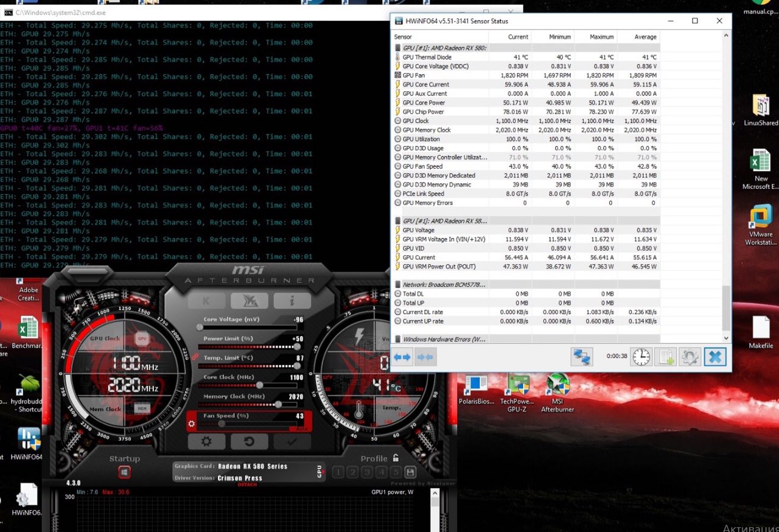Image resolution: width=779 pixels, height=532 pixels.
Task: Open the HWiNFO64 desktop shortcut
Action: [x=27, y=444]
